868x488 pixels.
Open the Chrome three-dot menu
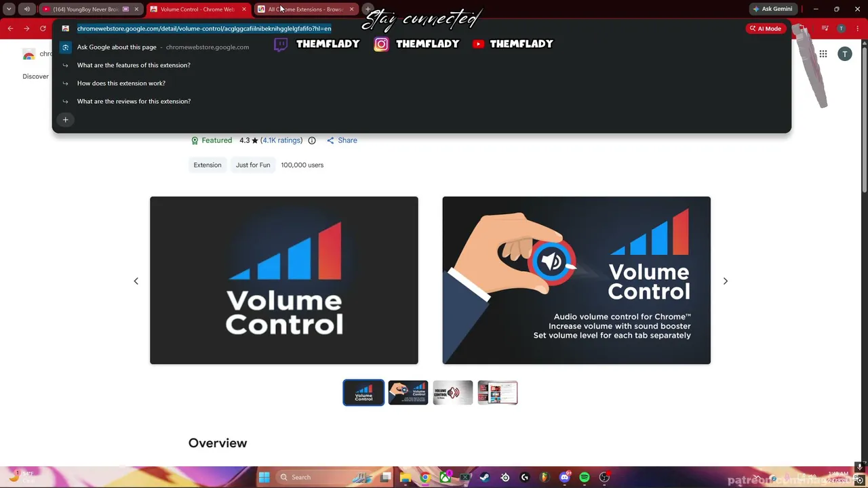click(x=859, y=28)
